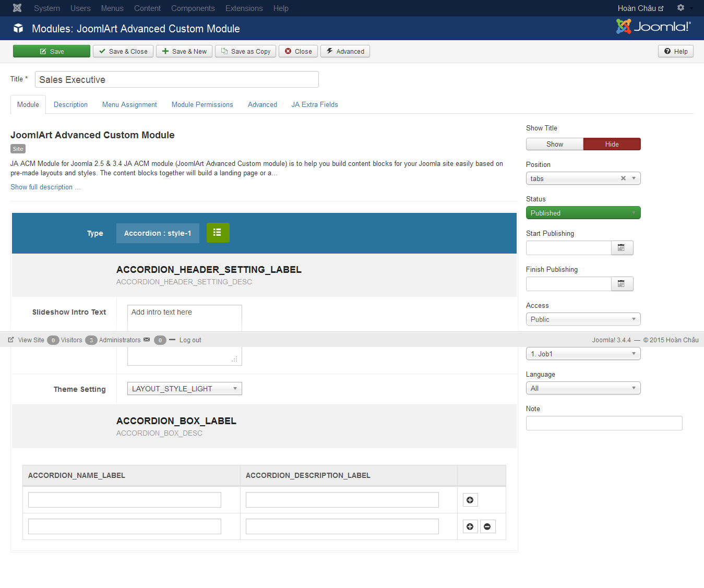Click the Help button with question mark
This screenshot has height=588, width=704.
pos(676,51)
